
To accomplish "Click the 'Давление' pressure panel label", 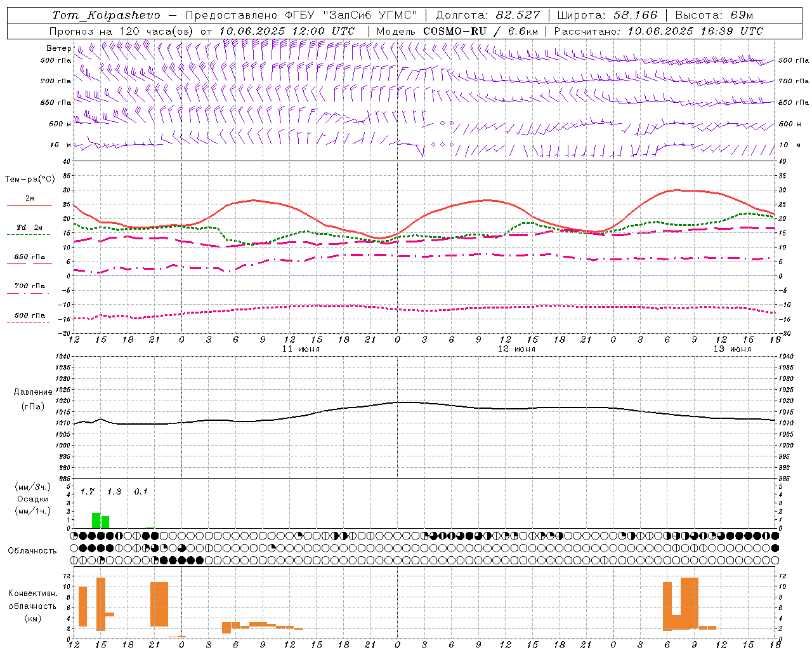I will coord(33,392).
